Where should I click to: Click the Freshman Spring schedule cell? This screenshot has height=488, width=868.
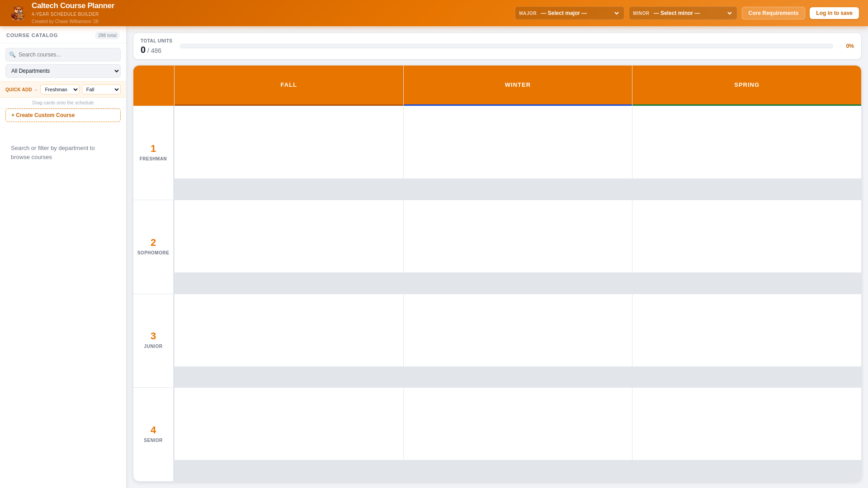(x=747, y=142)
